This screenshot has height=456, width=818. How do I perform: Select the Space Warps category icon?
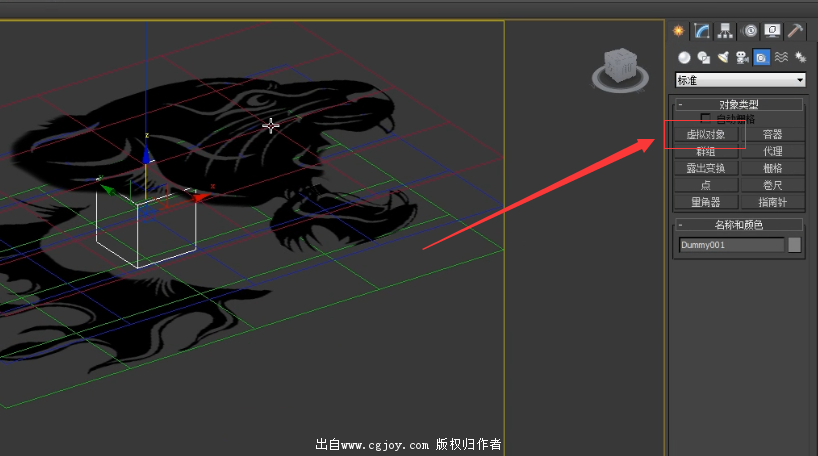(x=781, y=58)
